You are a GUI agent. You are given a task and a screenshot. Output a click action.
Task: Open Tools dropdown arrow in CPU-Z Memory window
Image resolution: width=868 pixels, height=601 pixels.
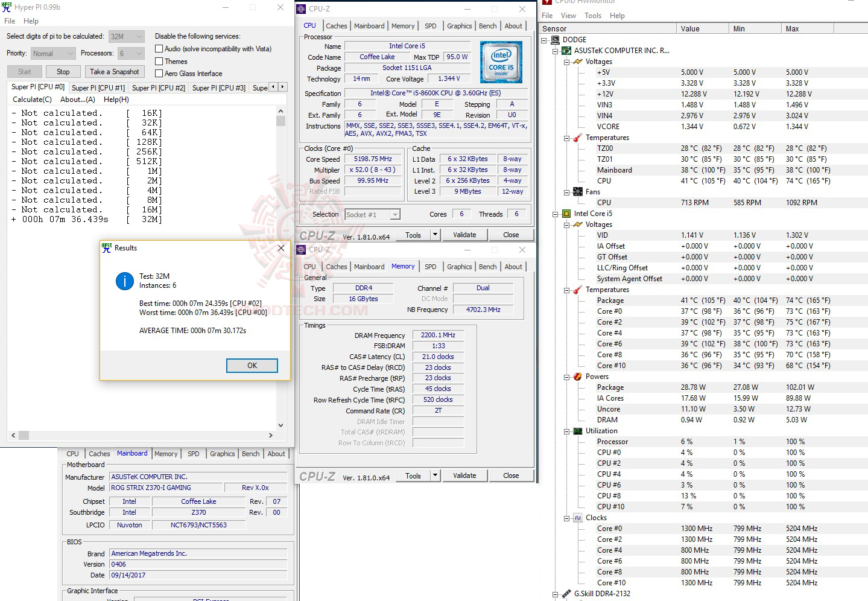click(x=435, y=475)
